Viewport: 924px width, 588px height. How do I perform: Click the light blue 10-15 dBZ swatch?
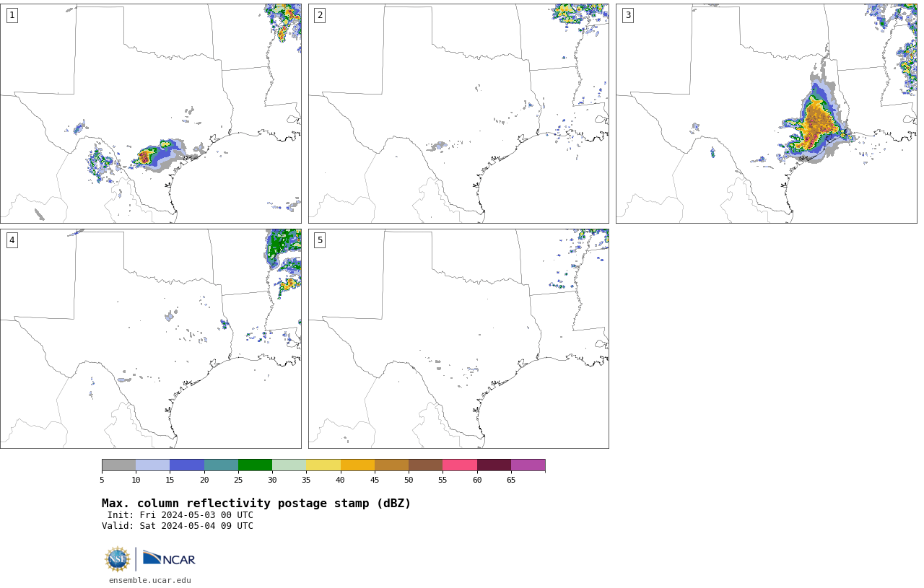(x=152, y=465)
